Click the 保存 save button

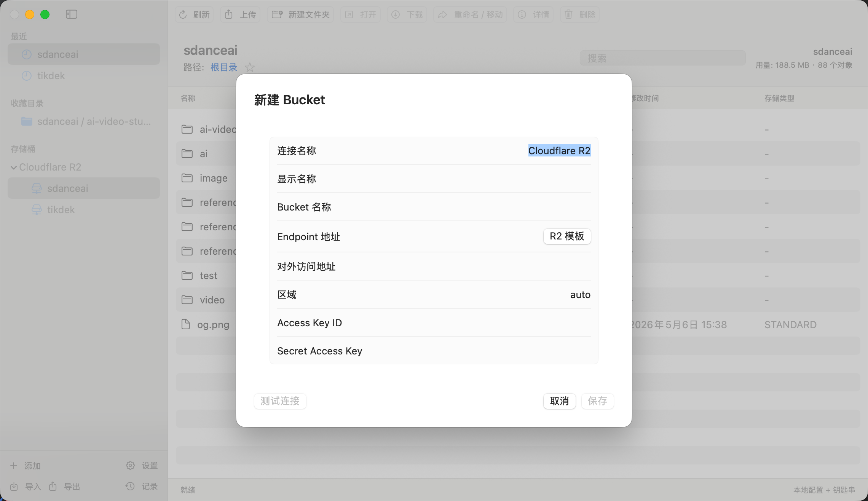click(597, 401)
